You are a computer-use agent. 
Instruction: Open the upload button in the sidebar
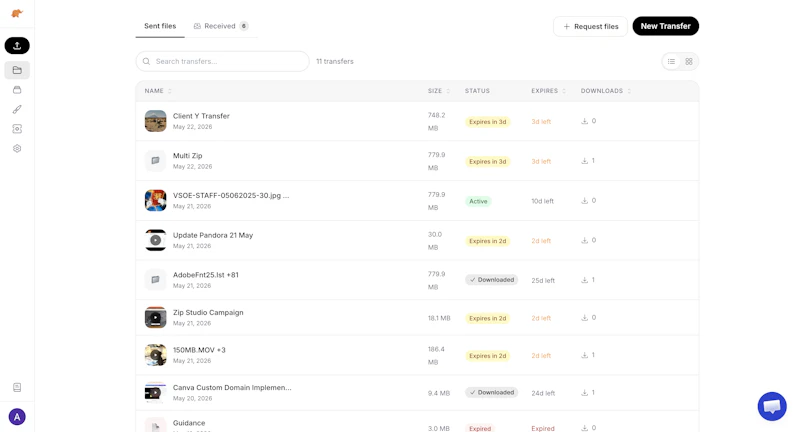click(x=17, y=45)
